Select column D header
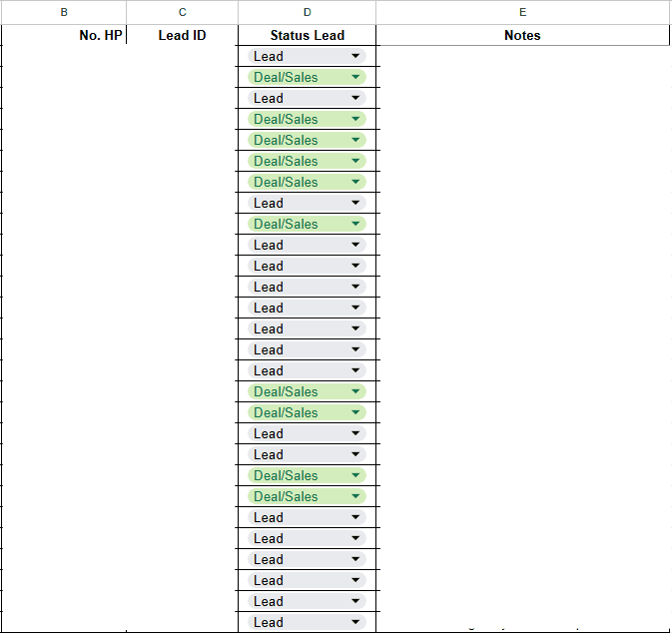 pos(307,12)
